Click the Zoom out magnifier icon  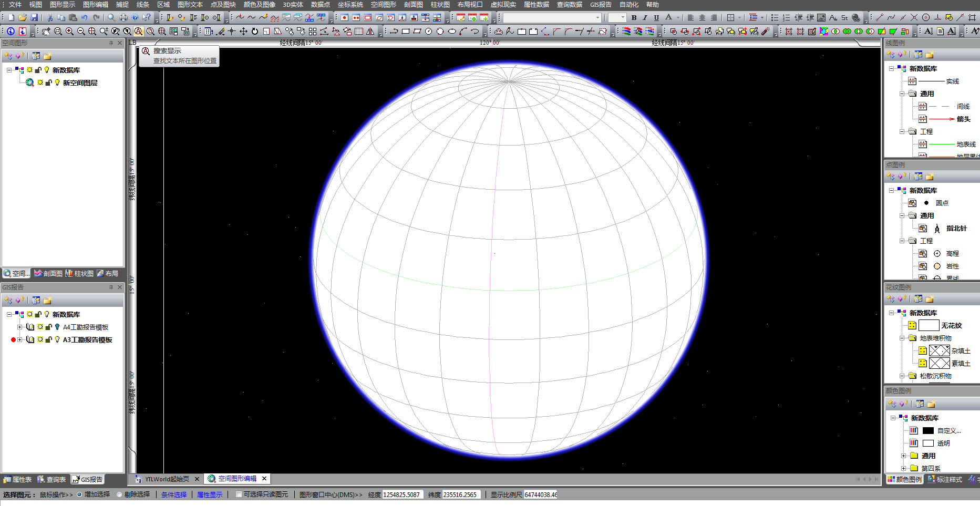click(81, 32)
